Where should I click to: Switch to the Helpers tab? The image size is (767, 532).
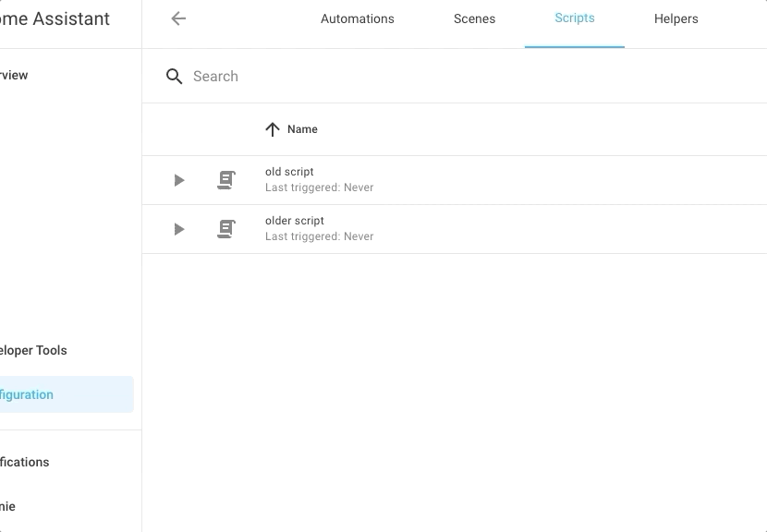pos(676,18)
